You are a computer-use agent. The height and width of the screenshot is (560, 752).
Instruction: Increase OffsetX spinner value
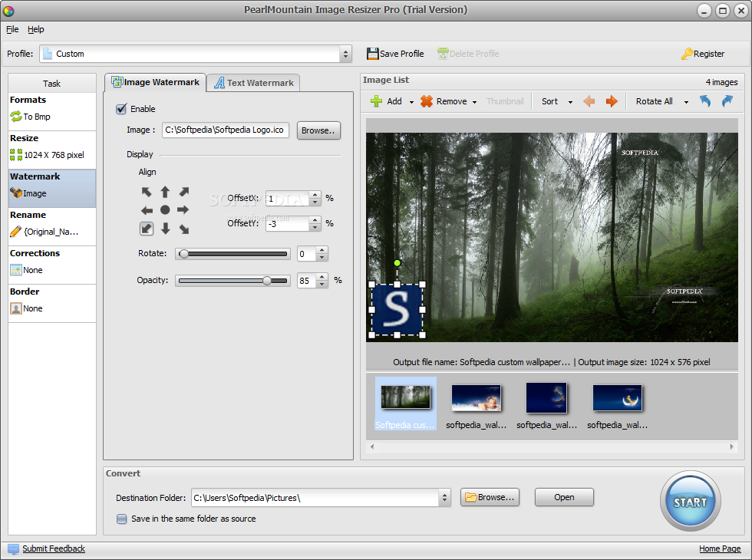315,194
